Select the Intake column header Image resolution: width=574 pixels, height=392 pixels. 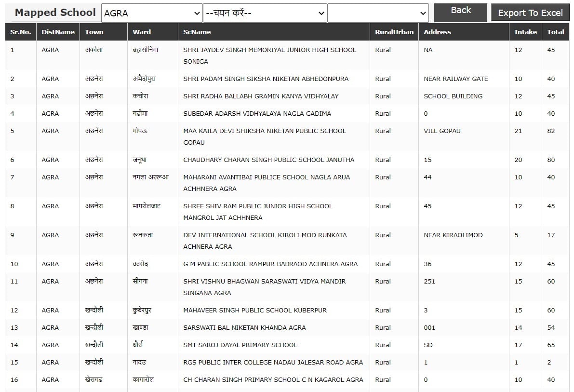(525, 32)
